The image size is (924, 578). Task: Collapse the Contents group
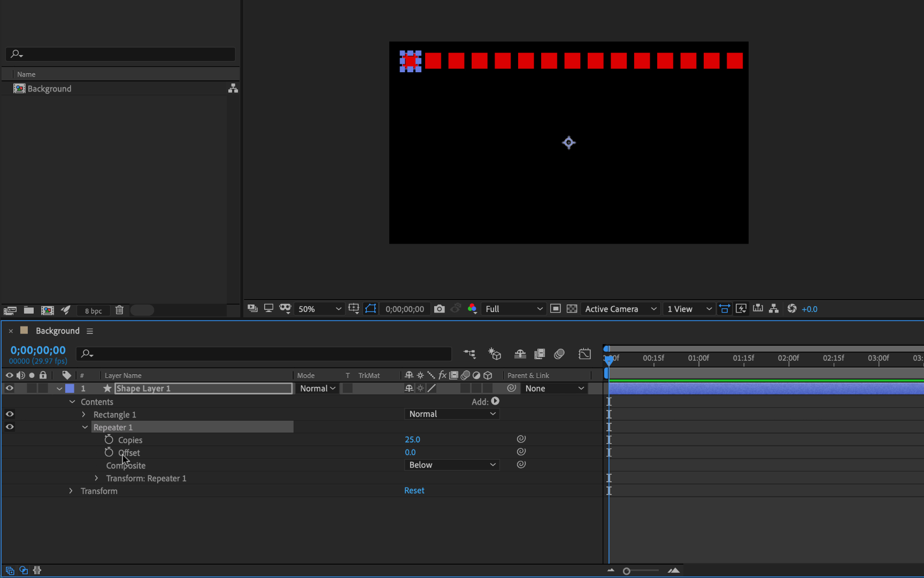point(72,401)
